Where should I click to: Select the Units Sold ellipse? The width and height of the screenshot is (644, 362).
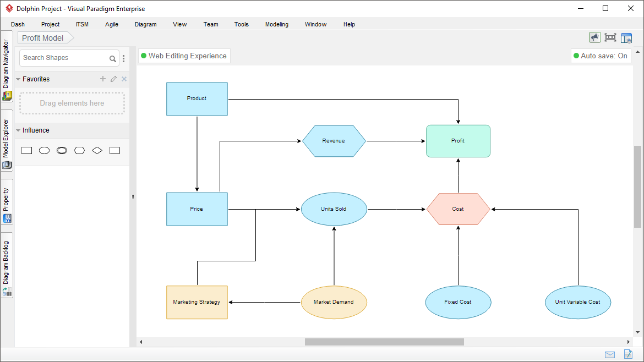tap(334, 209)
